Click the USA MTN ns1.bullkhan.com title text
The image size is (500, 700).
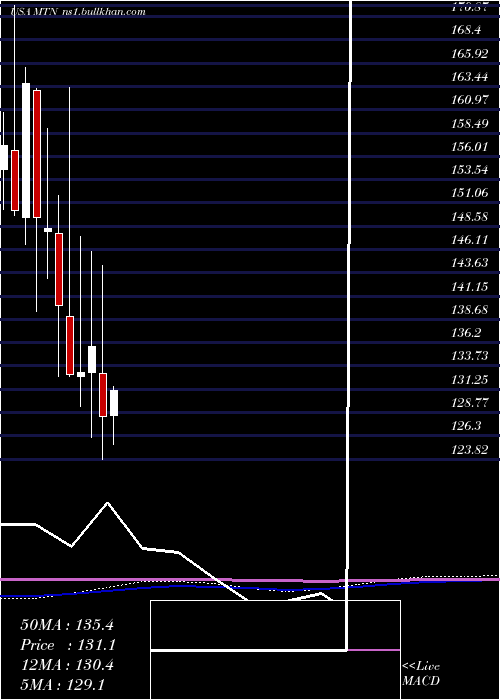79,12
